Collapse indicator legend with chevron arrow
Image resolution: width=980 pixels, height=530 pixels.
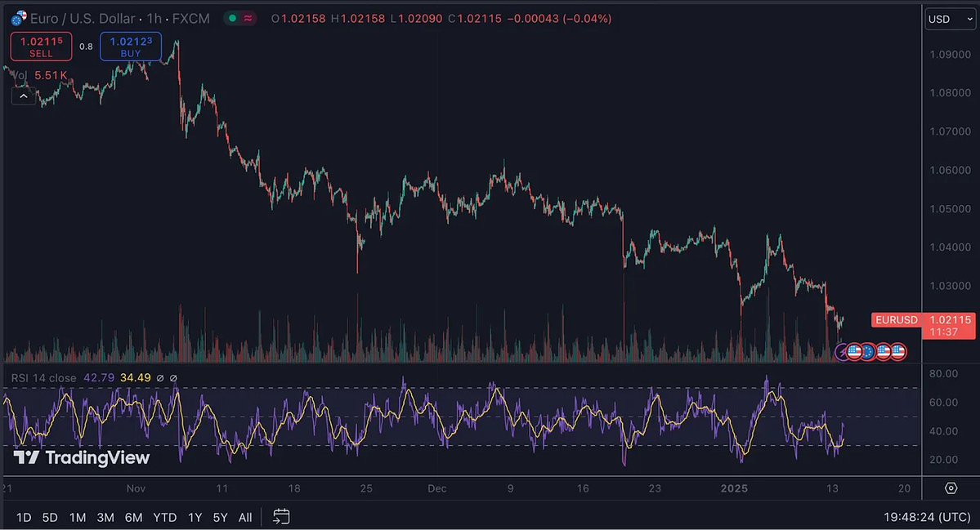click(23, 96)
